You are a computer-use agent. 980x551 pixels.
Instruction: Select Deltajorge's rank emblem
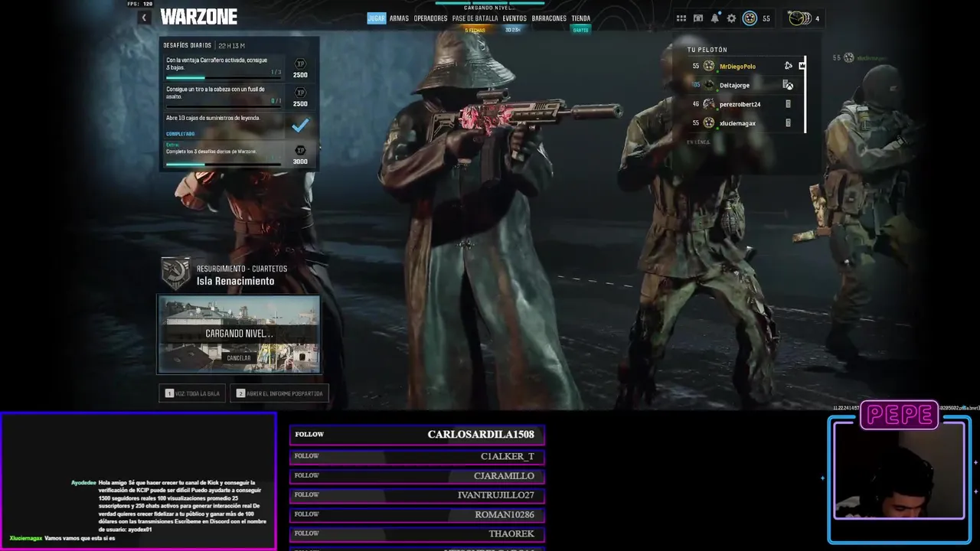tap(709, 85)
